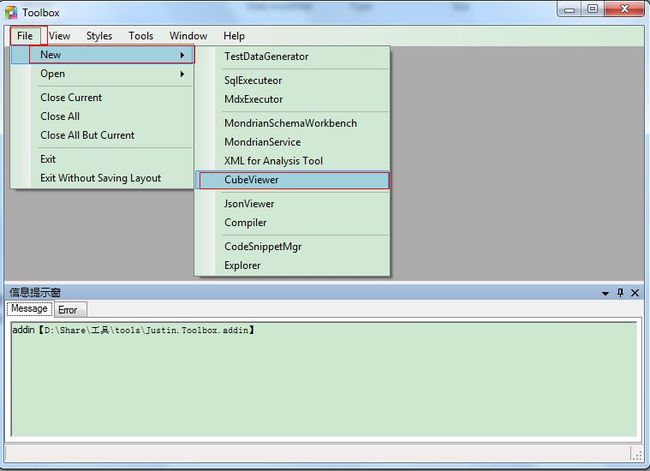
Task: Click inside the message output text area
Action: [324, 379]
